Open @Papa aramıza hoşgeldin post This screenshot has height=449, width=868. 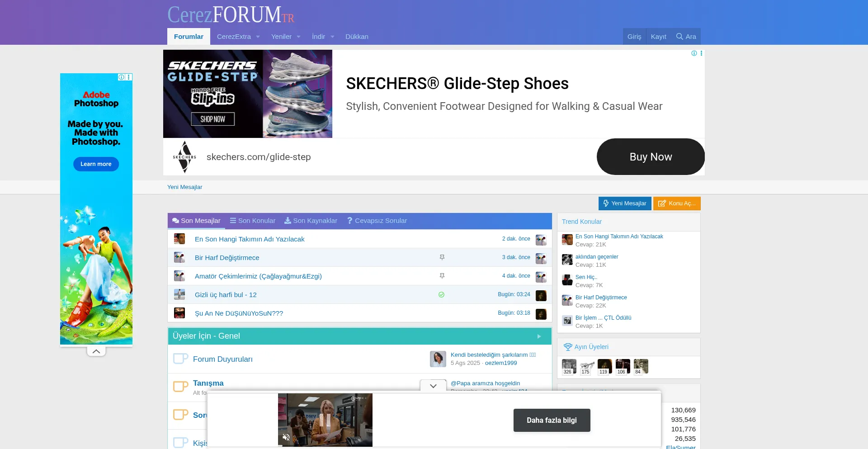pos(485,383)
